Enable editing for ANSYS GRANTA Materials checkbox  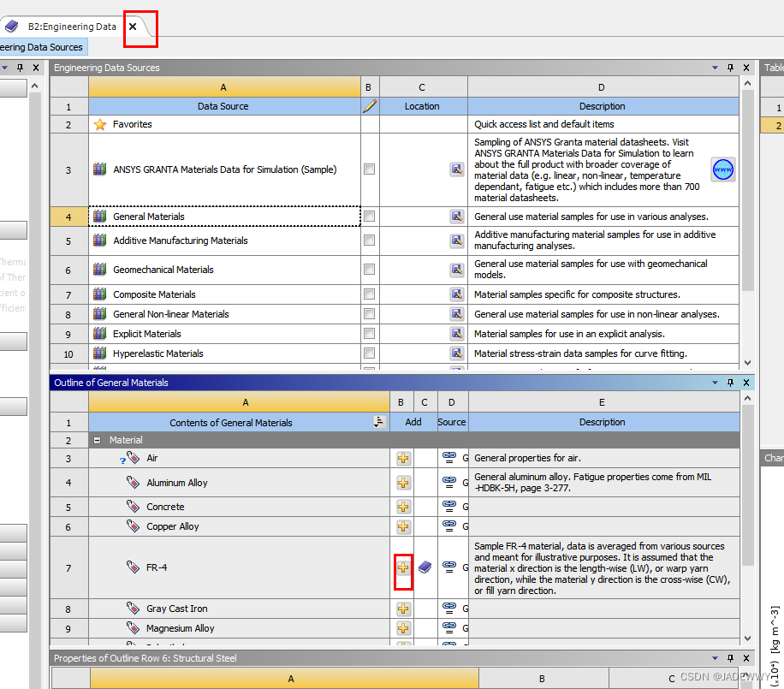pos(369,169)
